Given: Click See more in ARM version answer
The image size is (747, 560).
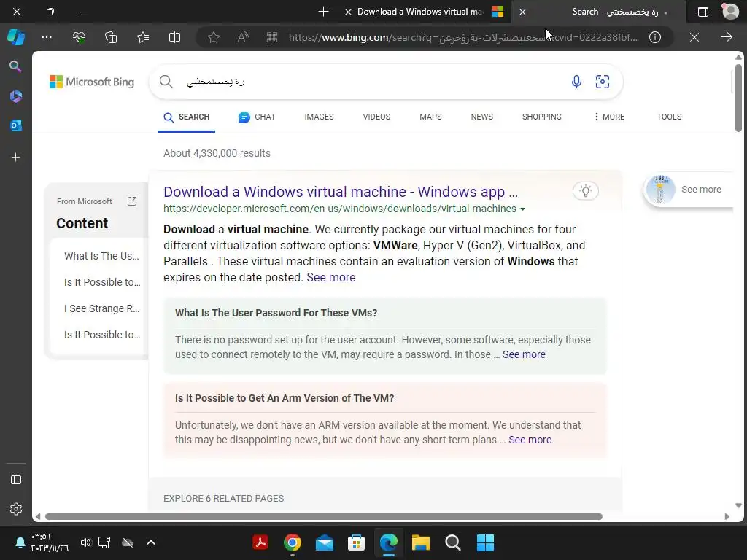Looking at the screenshot, I should pos(530,440).
